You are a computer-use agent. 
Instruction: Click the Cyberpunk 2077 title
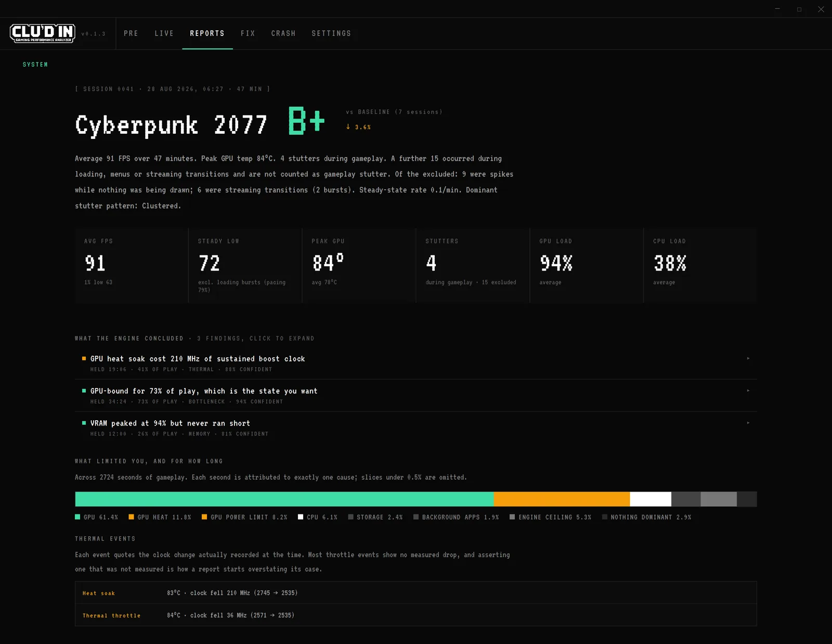(171, 125)
